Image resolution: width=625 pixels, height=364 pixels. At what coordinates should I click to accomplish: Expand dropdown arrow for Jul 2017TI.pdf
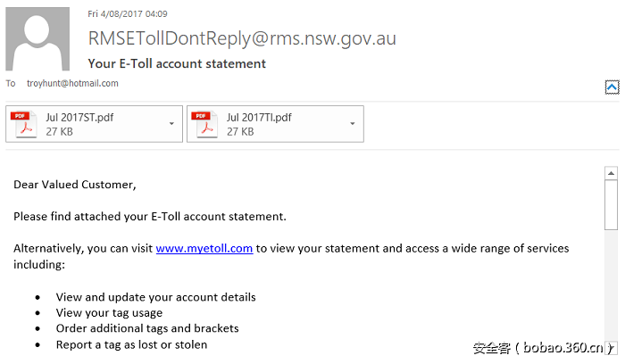coord(354,124)
